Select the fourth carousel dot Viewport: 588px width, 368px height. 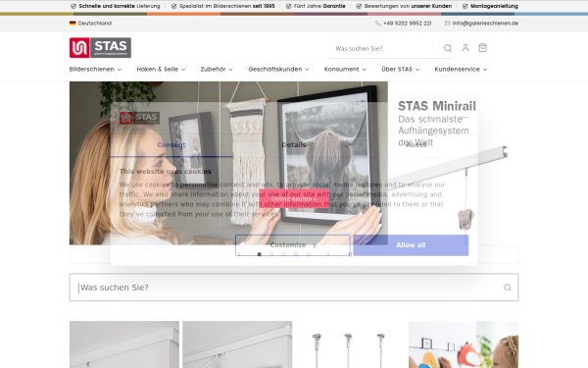296,254
